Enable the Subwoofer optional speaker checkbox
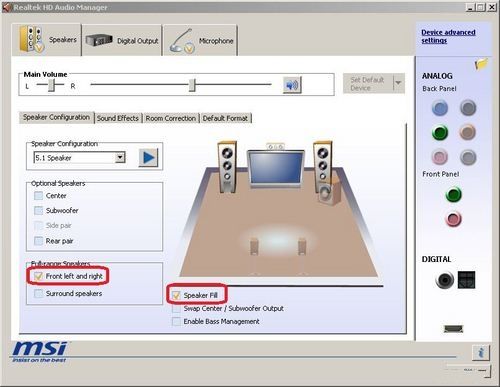 tap(39, 210)
